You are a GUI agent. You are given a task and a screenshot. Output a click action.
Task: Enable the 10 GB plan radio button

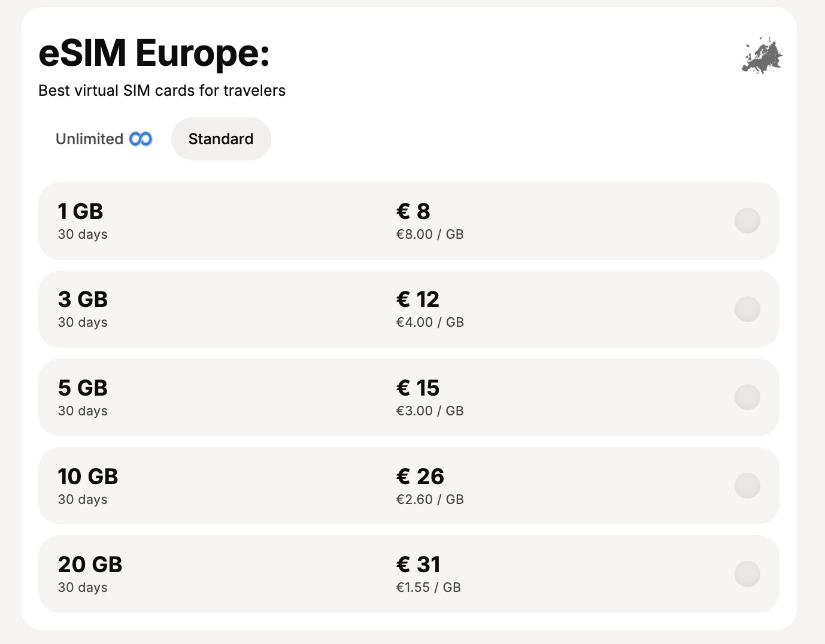[747, 485]
